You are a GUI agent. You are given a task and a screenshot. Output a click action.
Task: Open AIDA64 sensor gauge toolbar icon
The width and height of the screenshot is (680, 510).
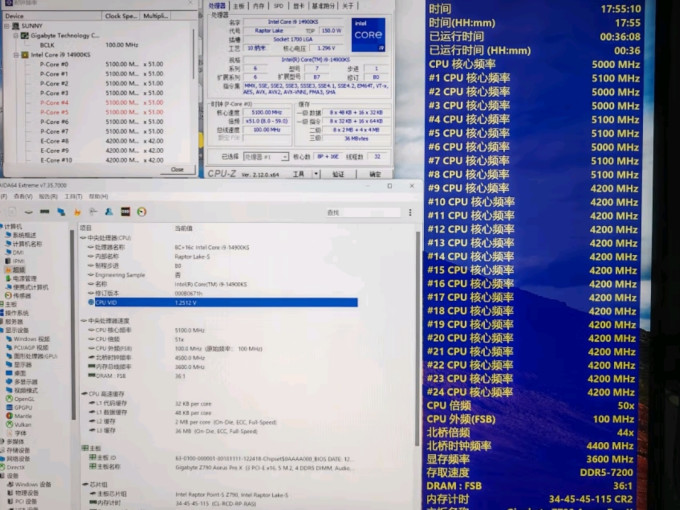(x=141, y=212)
